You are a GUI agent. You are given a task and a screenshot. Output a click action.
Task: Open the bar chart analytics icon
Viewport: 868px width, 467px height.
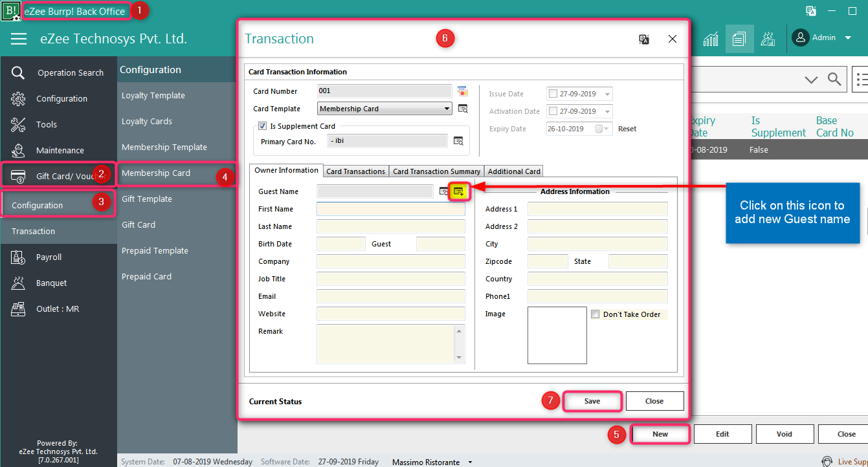pos(711,38)
